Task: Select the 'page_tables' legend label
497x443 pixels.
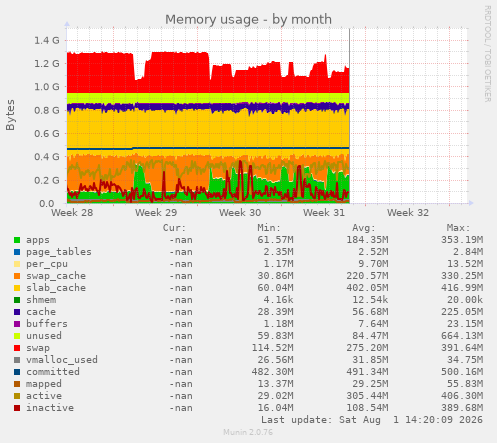Action: (x=59, y=252)
